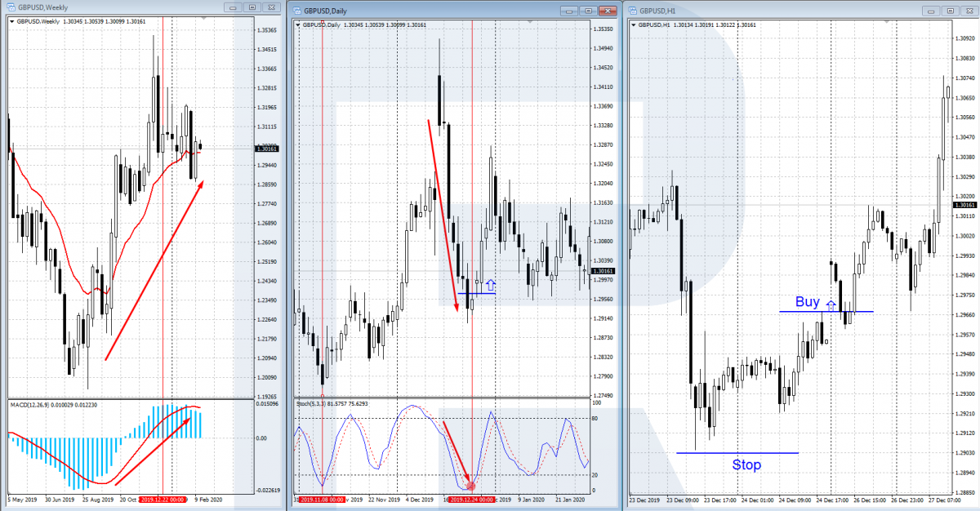Viewport: 980px width, 511px height.
Task: Click the red 2019.12.24 date marker on Daily
Action: coord(471,500)
